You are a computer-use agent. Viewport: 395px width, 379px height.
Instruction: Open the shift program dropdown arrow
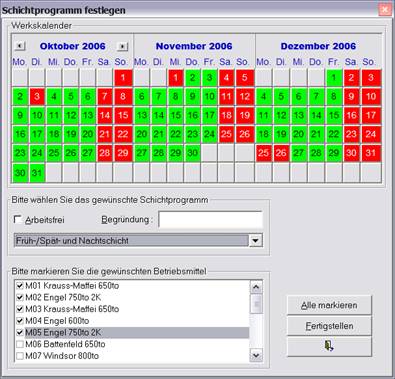coord(256,240)
